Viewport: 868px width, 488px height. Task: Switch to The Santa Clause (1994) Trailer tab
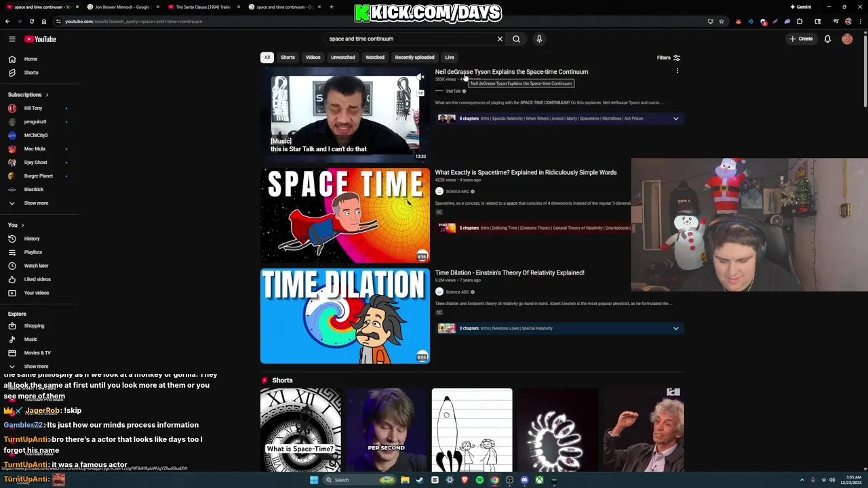tap(203, 7)
